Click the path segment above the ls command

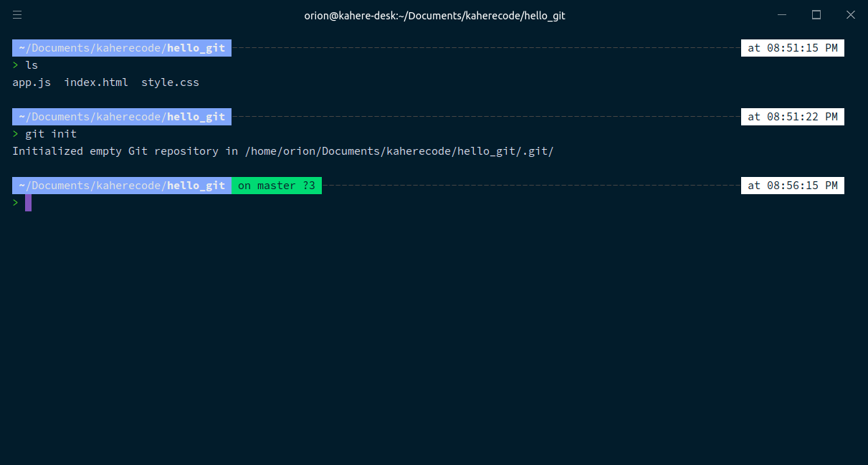[x=122, y=48]
